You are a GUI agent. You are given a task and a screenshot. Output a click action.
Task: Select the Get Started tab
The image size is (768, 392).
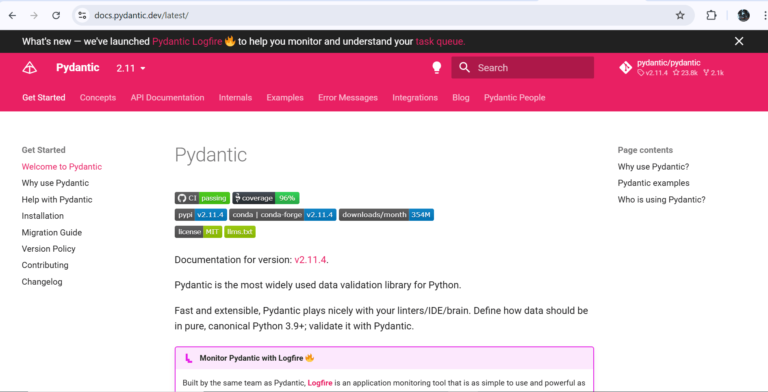point(44,98)
